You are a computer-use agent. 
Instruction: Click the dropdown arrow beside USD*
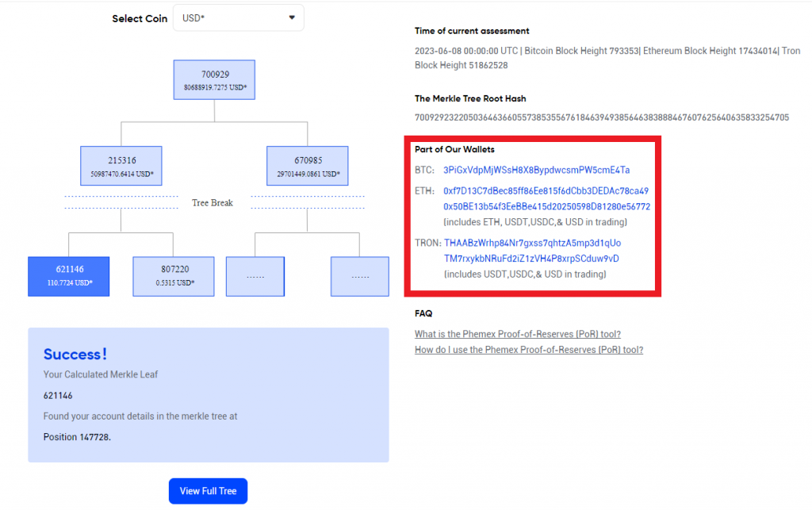[x=292, y=17]
